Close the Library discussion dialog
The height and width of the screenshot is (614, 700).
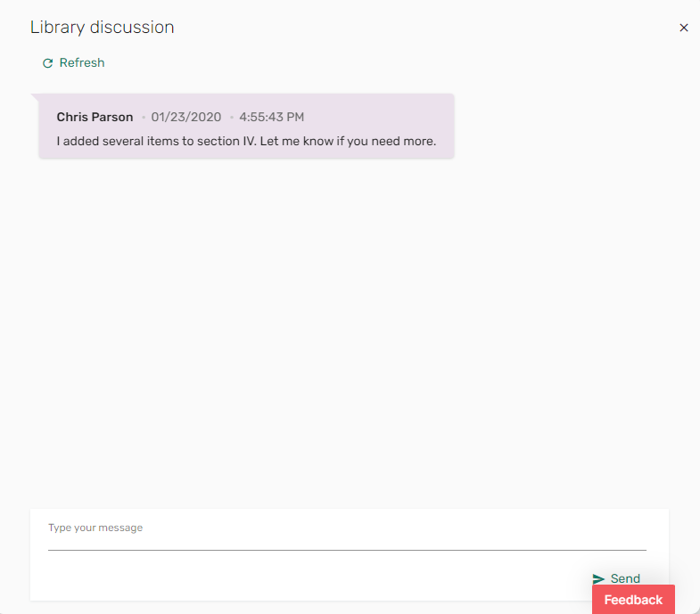683,28
